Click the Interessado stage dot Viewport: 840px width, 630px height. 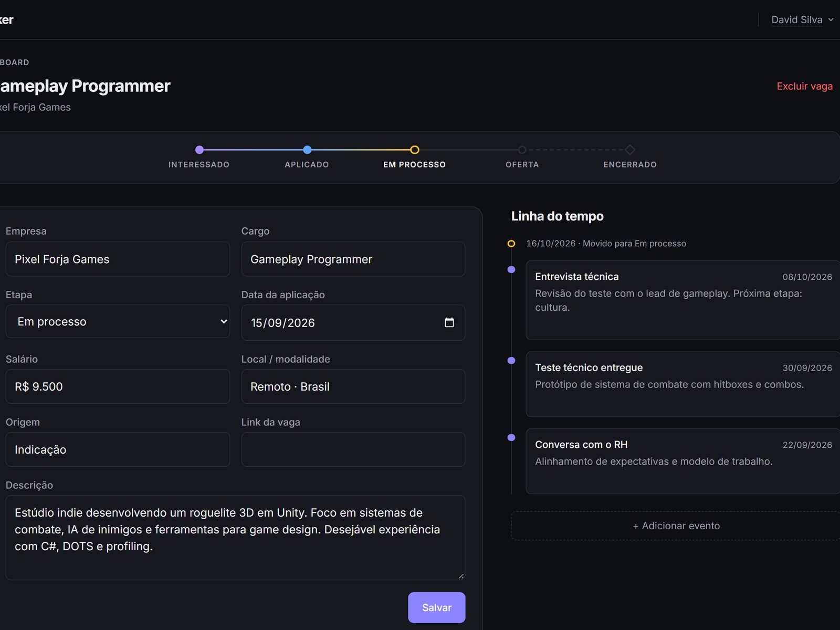tap(199, 150)
